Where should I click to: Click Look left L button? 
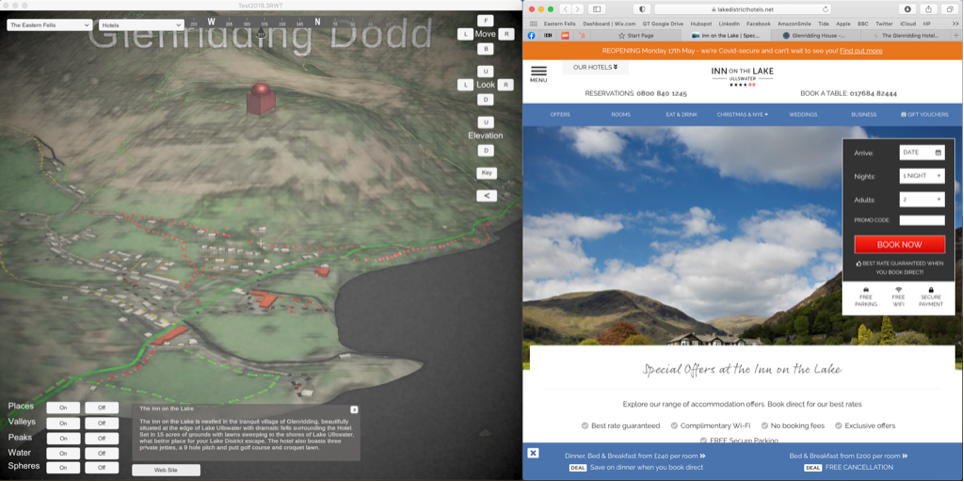click(465, 85)
